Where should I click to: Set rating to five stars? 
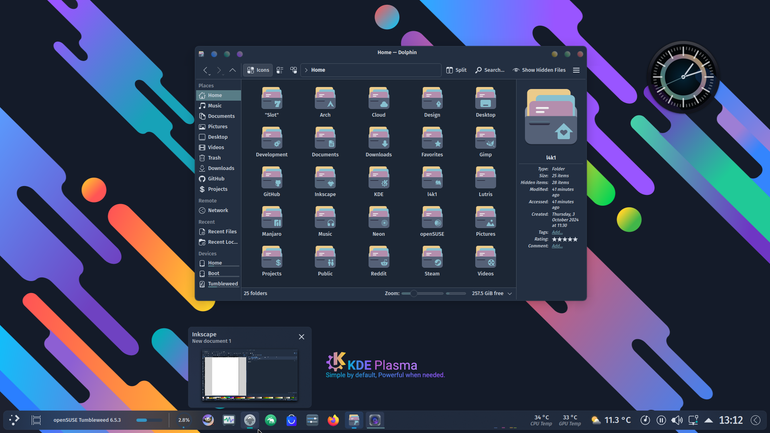pos(575,240)
